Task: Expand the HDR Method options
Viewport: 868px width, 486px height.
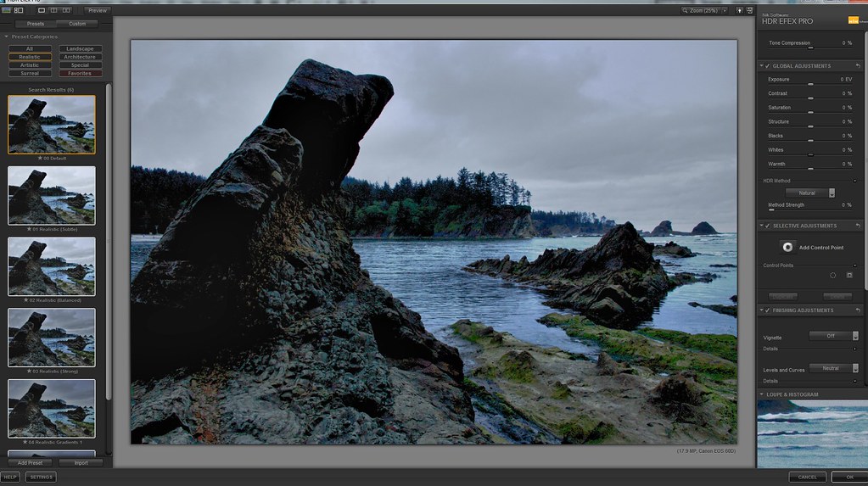Action: tap(854, 181)
